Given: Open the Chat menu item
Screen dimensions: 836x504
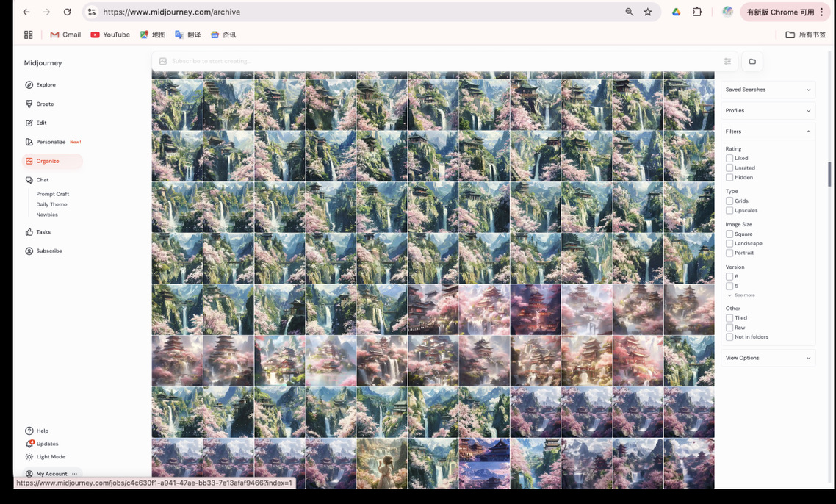Looking at the screenshot, I should coord(43,180).
